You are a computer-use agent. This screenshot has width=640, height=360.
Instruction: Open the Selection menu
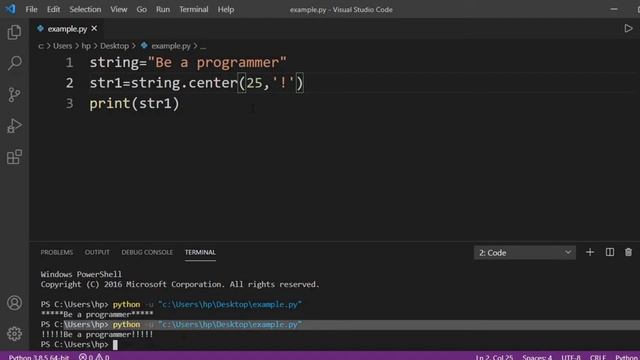85,9
